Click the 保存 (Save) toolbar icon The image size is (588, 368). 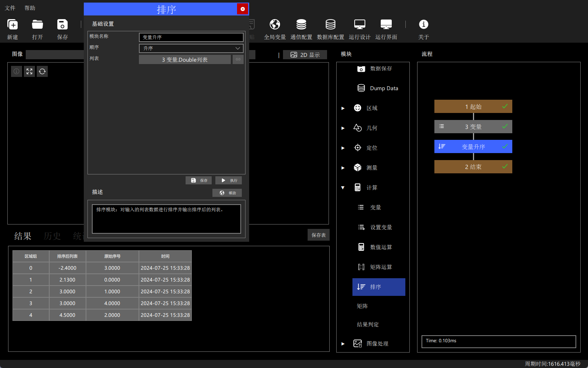point(62,25)
